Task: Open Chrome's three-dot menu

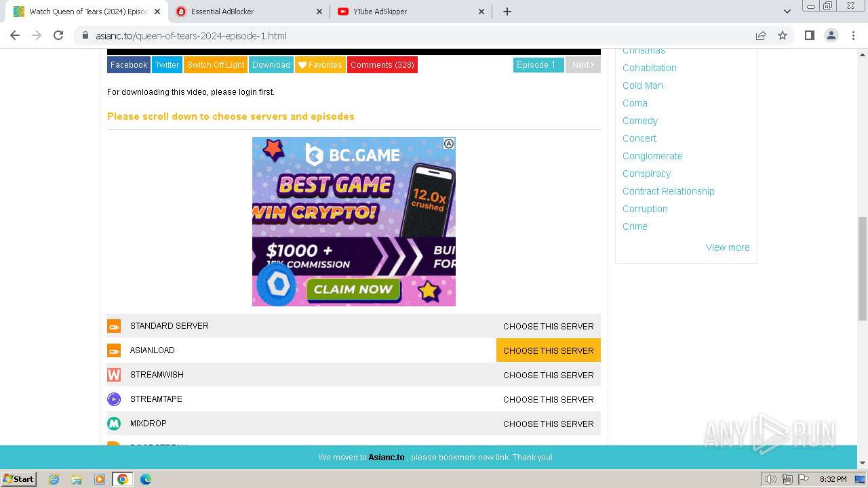Action: [852, 35]
